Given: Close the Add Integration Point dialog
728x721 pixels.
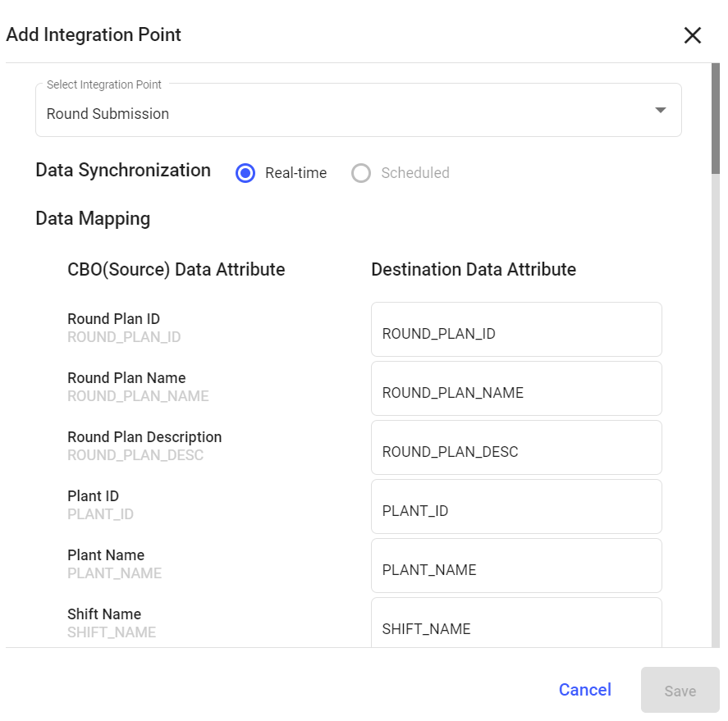Looking at the screenshot, I should (x=693, y=35).
